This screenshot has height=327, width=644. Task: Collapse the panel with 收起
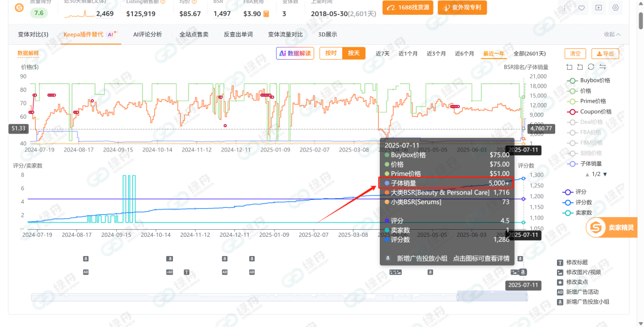[612, 35]
